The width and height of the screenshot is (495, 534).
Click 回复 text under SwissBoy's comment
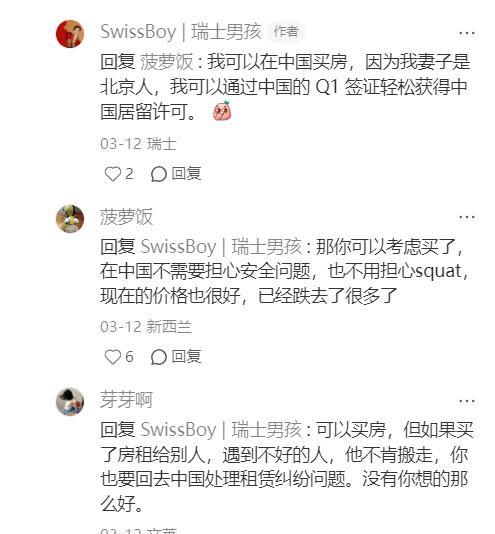click(x=186, y=174)
